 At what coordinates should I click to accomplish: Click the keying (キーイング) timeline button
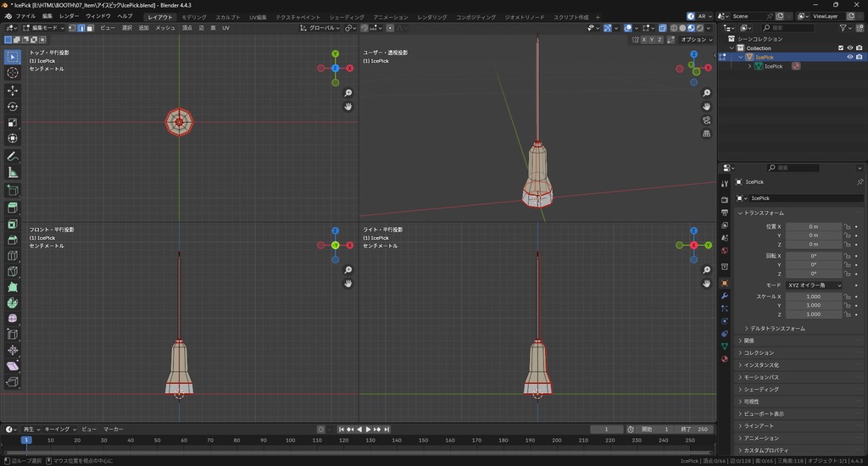tap(60, 430)
